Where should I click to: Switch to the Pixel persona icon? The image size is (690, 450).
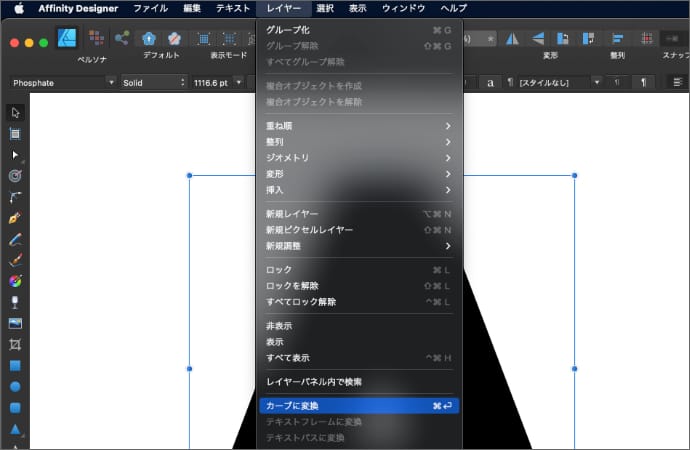pos(96,39)
